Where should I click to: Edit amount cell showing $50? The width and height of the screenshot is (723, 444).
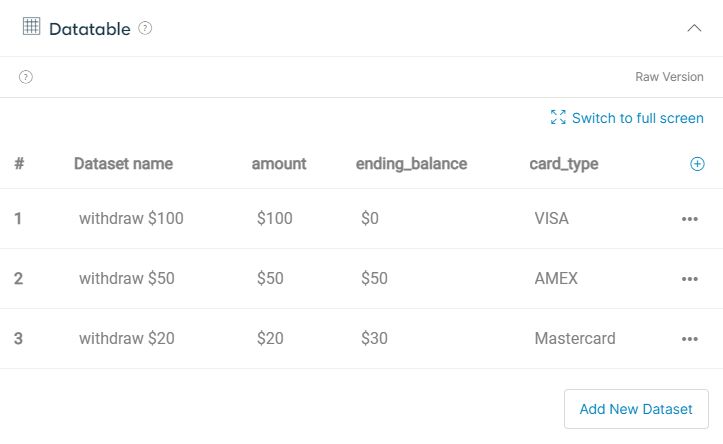coord(270,278)
